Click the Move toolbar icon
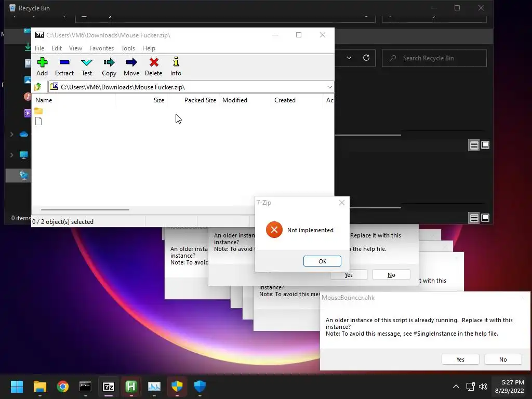532x399 pixels. pyautogui.click(x=131, y=66)
